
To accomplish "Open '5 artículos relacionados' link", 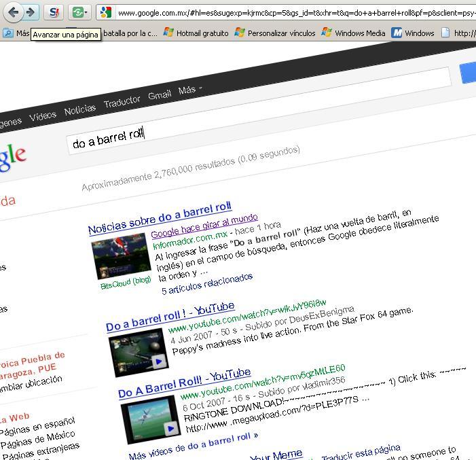I will (207, 284).
